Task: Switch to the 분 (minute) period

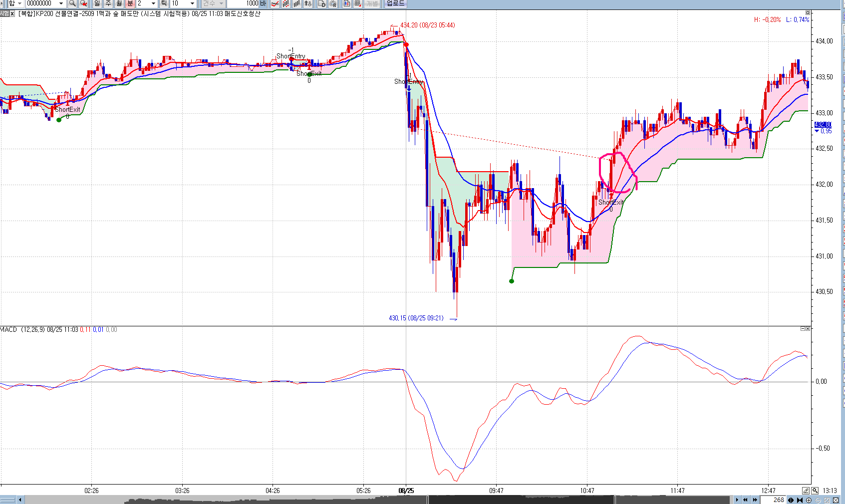Action: (x=130, y=3)
